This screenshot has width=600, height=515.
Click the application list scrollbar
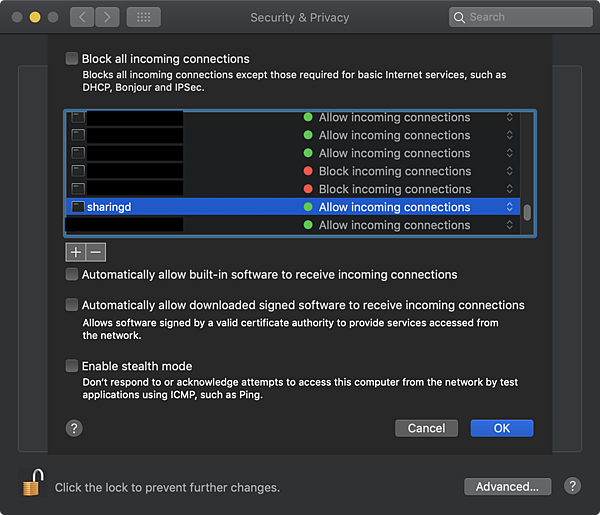click(x=527, y=213)
